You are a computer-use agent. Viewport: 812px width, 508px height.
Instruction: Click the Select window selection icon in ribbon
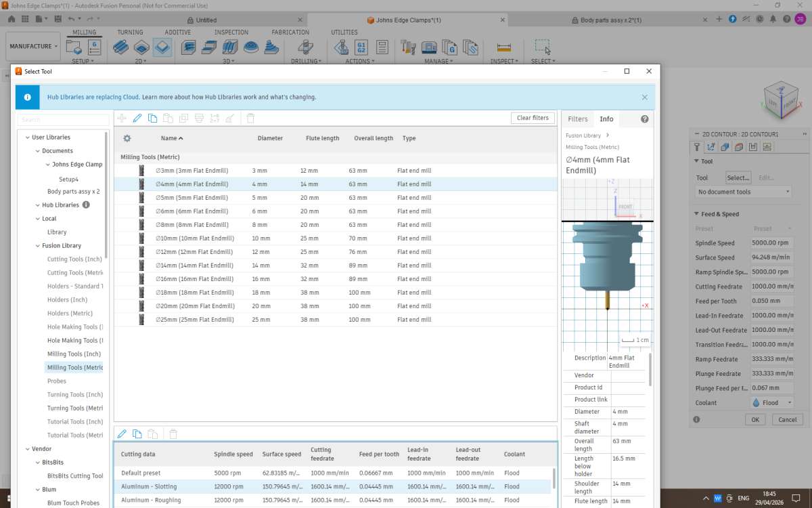[542, 47]
